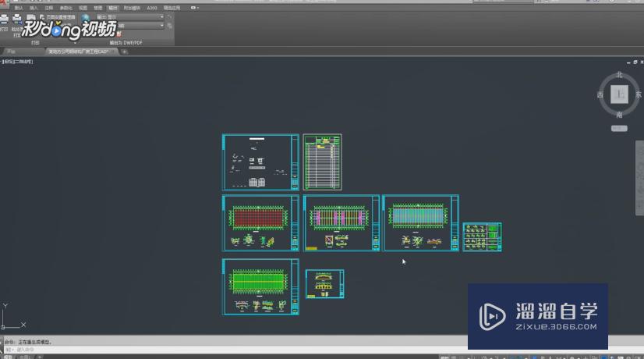Switch to the 插入 (Insert) ribbon tab
Image resolution: width=644 pixels, height=359 pixels.
point(34,8)
